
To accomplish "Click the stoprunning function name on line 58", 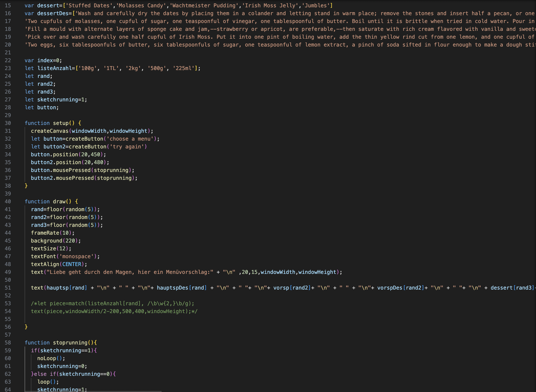I will click(x=70, y=343).
